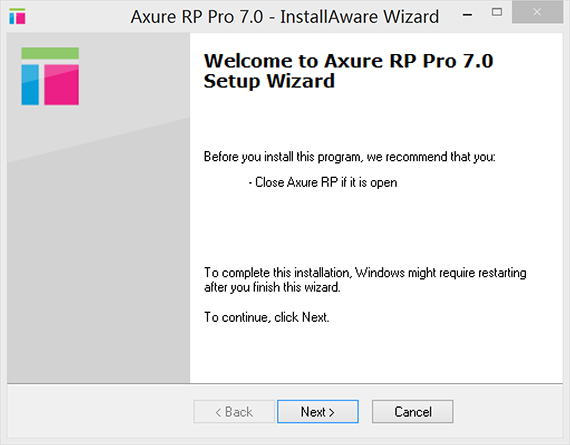Click the 'Welcome to Axure RP Pro 7.0' heading

tap(348, 61)
